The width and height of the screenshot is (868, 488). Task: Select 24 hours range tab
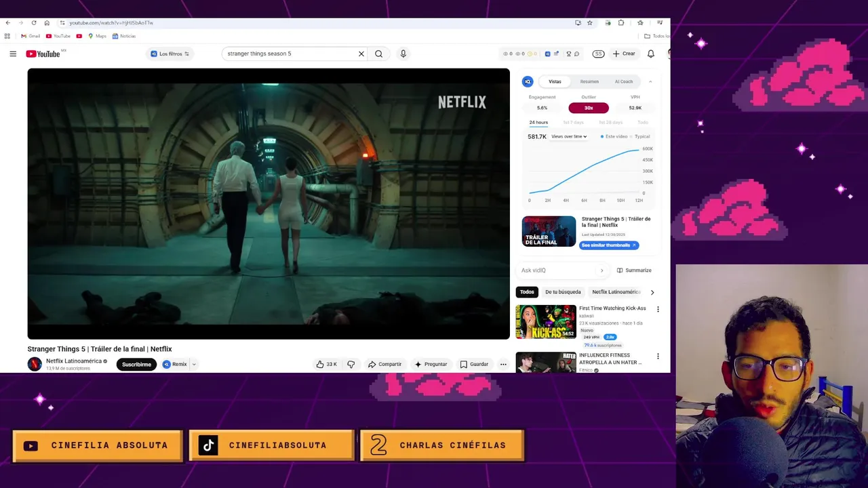coord(538,122)
